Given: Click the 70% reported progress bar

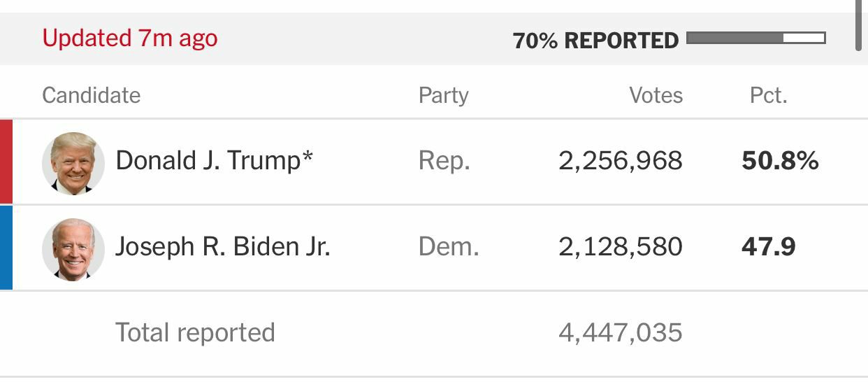Looking at the screenshot, I should click(755, 38).
